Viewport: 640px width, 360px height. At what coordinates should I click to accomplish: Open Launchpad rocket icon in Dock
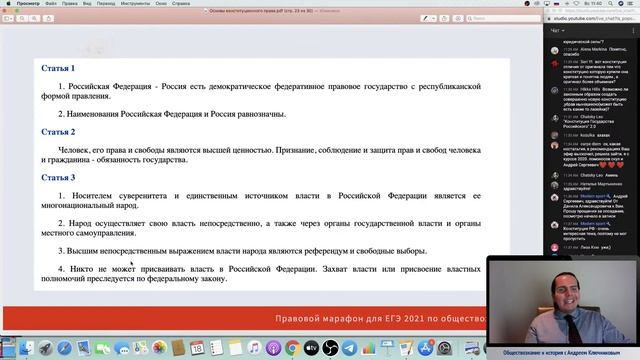pos(45,348)
